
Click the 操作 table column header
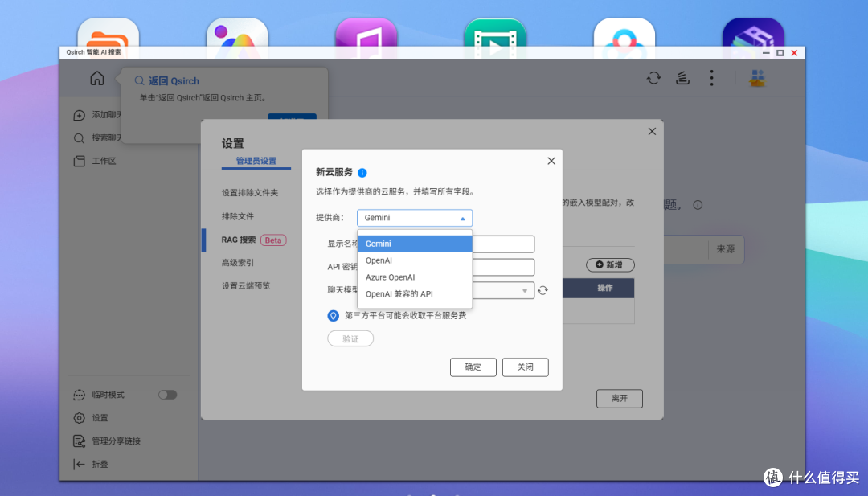(605, 288)
